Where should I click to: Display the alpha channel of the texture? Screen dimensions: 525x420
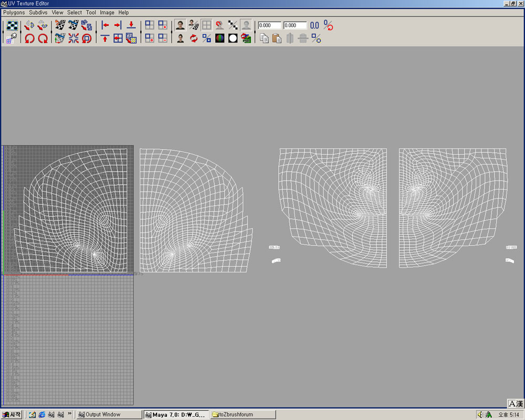[x=233, y=38]
